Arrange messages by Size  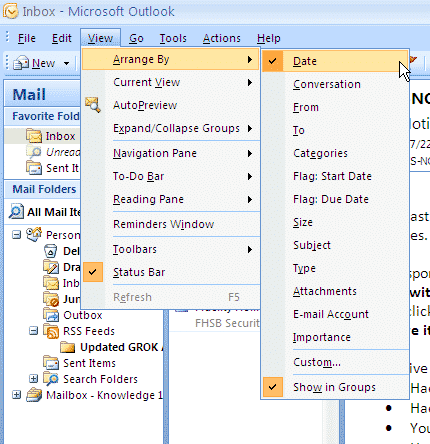pos(335,222)
